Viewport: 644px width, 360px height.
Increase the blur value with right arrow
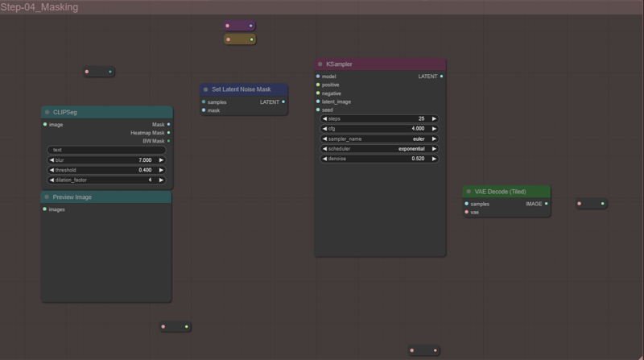pyautogui.click(x=161, y=159)
